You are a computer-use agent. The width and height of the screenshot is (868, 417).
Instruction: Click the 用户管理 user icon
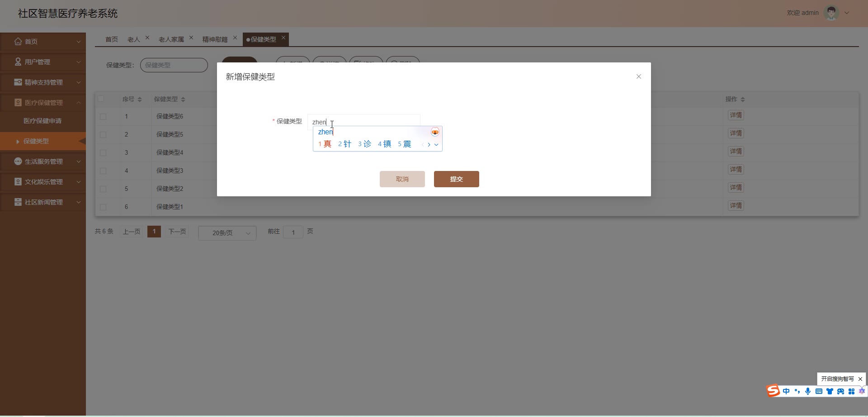click(x=18, y=62)
